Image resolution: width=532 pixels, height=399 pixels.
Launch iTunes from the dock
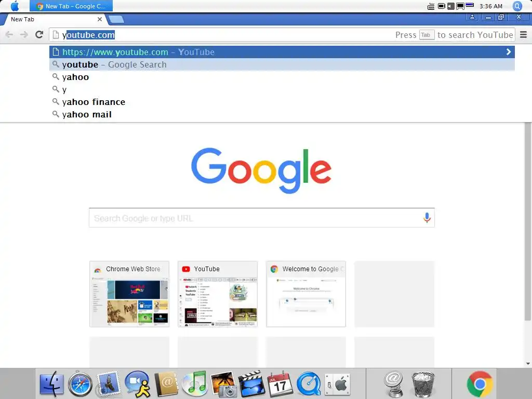[195, 384]
